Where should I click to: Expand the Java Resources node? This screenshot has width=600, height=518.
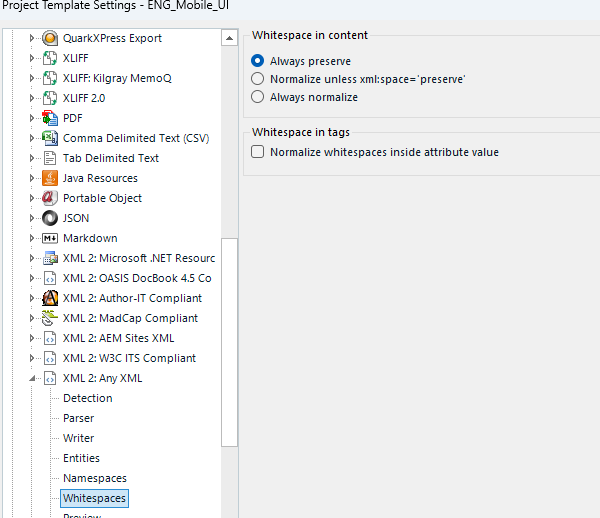coord(32,178)
